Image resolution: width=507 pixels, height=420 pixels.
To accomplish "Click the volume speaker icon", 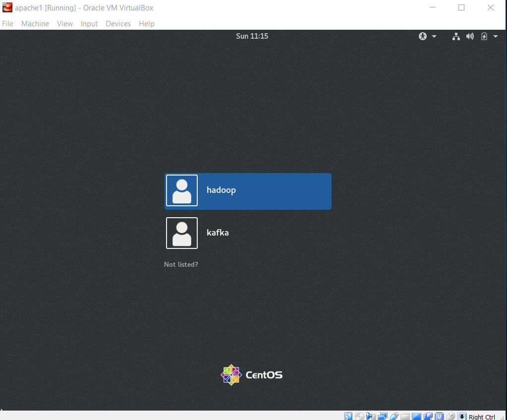I will [470, 36].
